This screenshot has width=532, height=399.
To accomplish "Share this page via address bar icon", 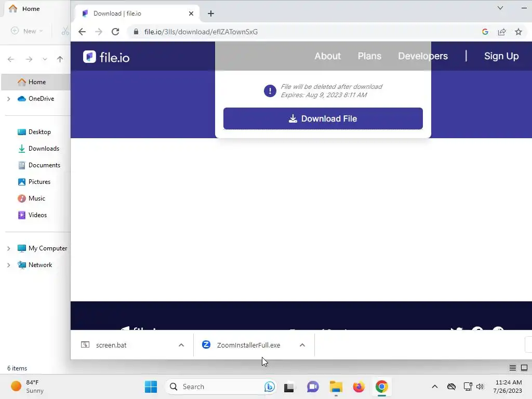I will [x=502, y=32].
